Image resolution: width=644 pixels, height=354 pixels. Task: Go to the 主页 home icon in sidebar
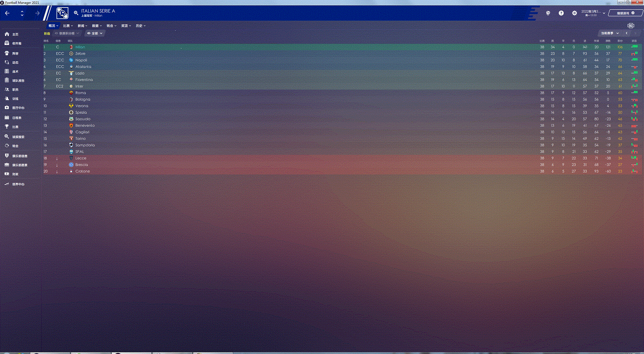point(7,34)
